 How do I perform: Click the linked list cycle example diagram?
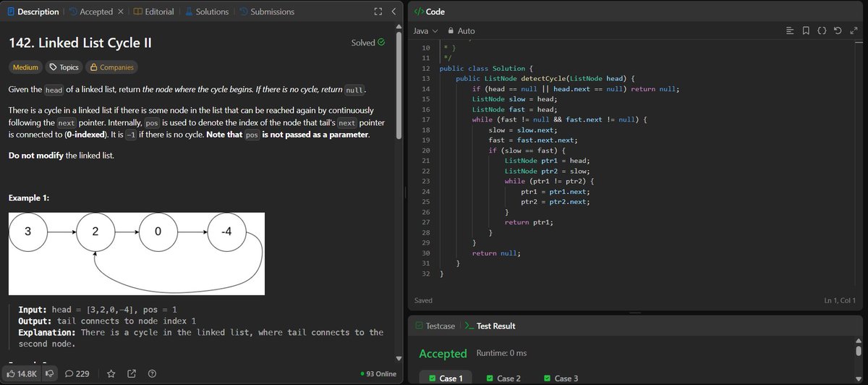point(137,253)
